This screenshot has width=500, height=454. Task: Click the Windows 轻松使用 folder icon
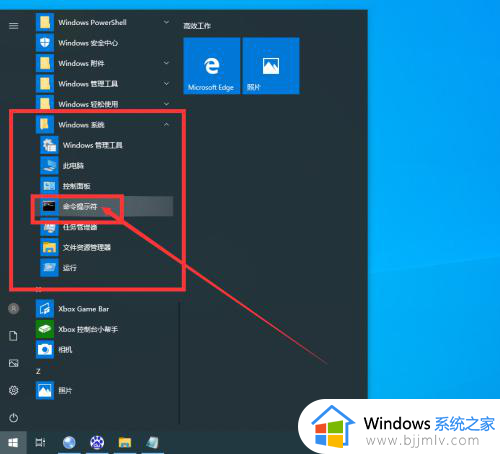pos(45,103)
